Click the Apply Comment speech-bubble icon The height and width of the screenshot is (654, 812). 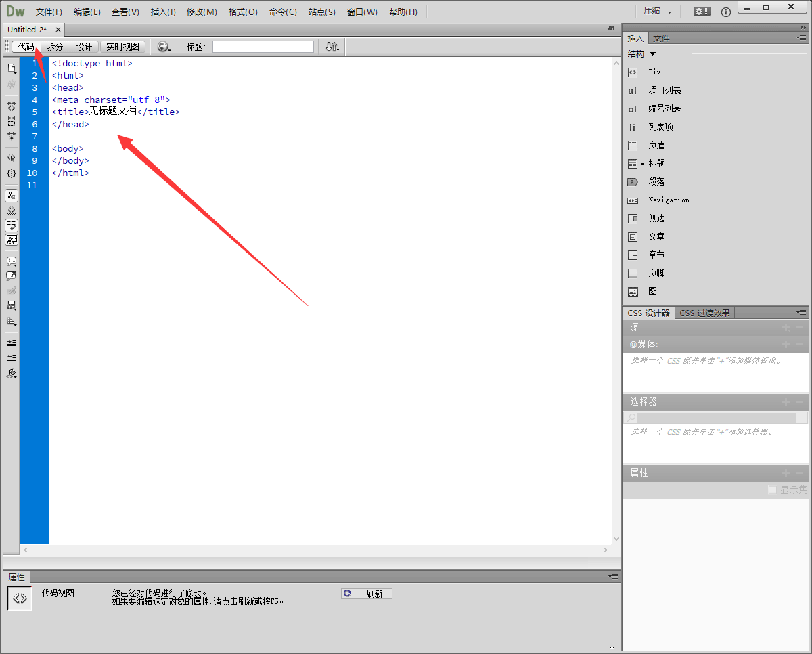click(12, 261)
